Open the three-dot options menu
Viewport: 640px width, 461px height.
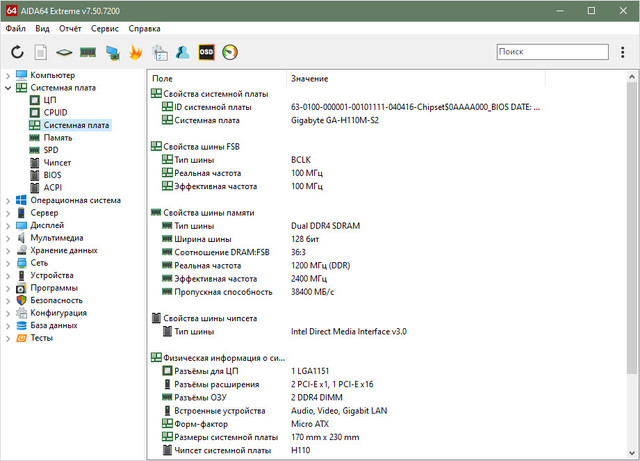pos(622,52)
